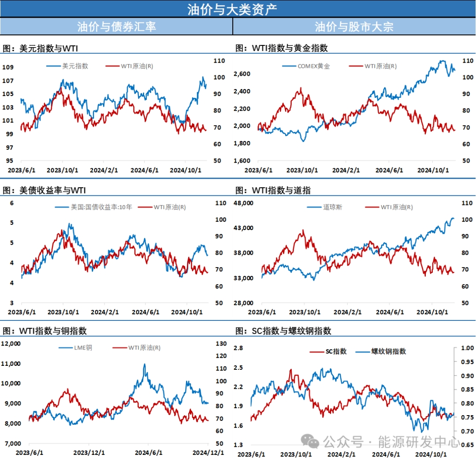This screenshot has width=476, height=461.
Task: Click the red line swatch beside SC指数
Action: 317,351
